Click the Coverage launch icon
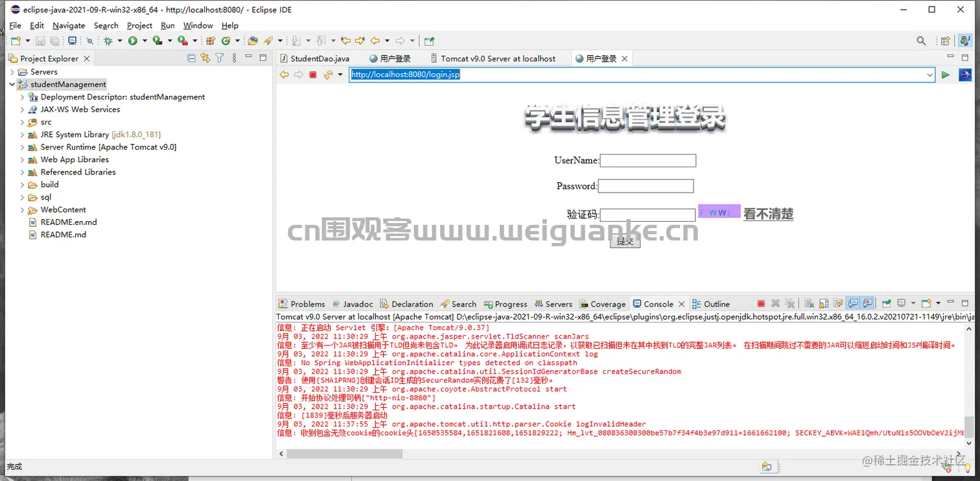The width and height of the screenshot is (980, 481). (x=157, y=41)
